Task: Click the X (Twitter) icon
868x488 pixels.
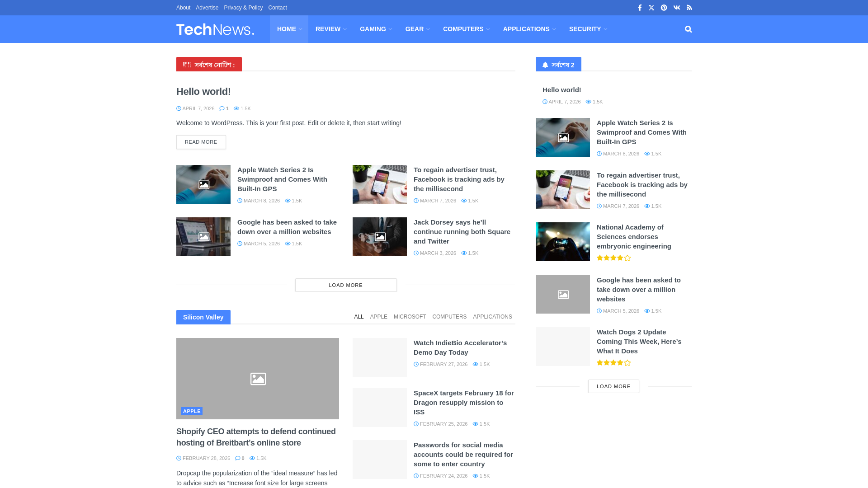Action: click(651, 8)
